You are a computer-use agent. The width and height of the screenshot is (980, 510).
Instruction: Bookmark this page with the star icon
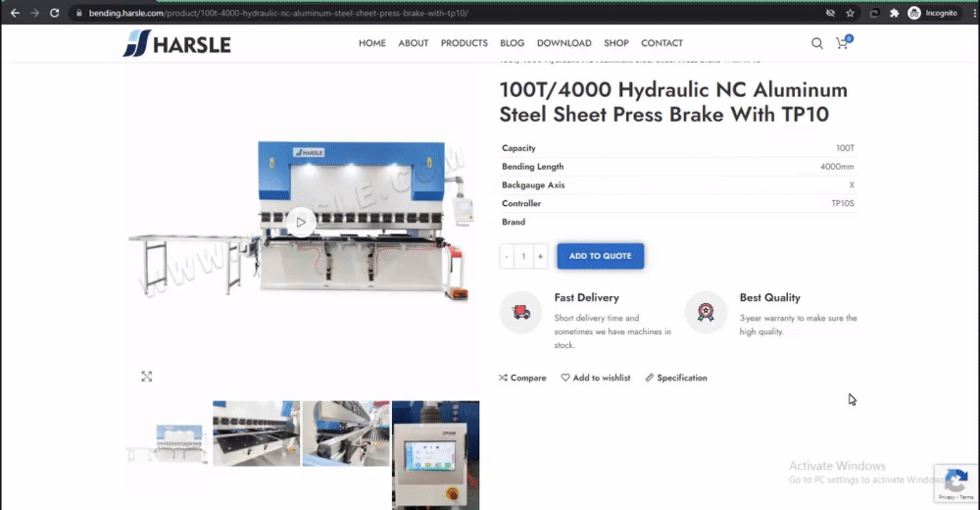850,13
